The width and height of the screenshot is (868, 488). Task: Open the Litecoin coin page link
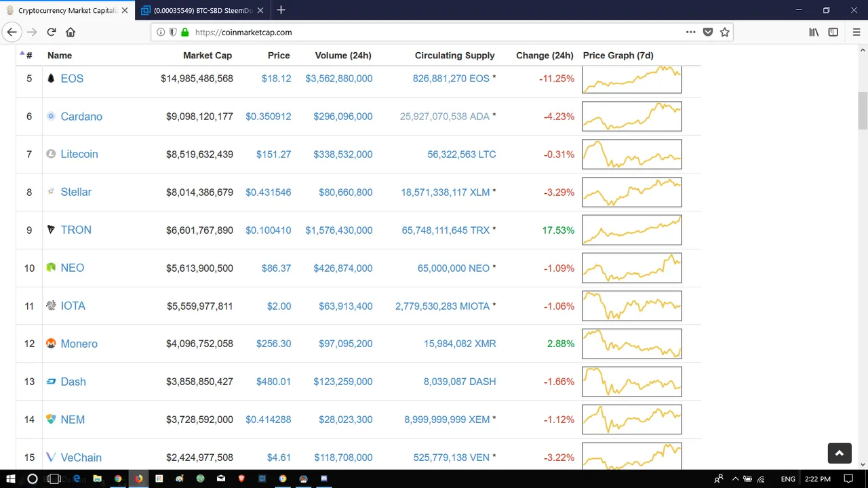coord(79,155)
